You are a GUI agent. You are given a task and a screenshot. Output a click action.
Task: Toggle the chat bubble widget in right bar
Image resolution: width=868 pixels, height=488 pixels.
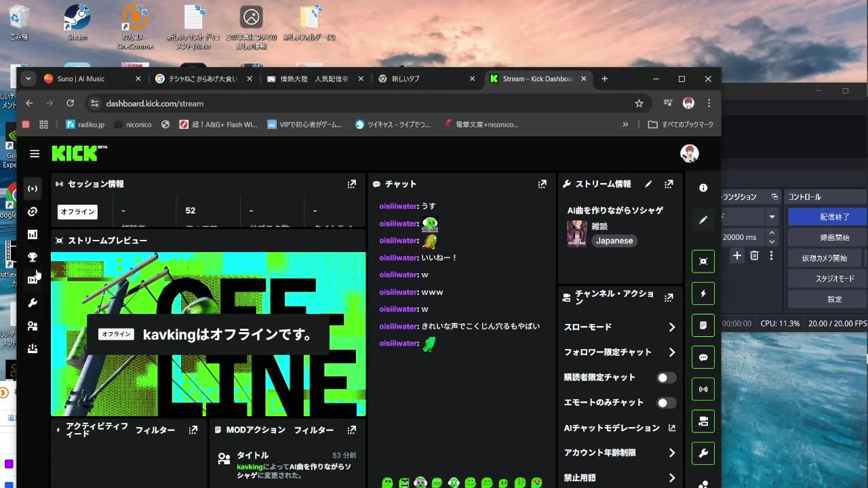(703, 357)
